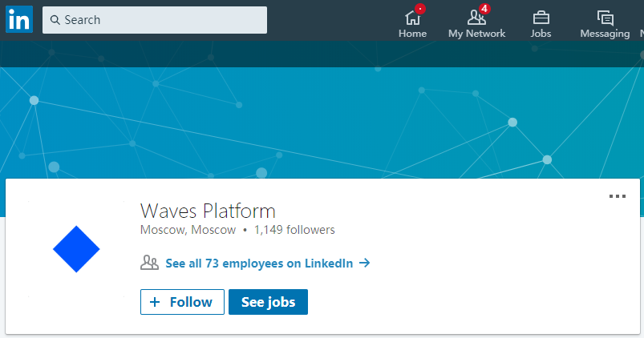The height and width of the screenshot is (338, 644).
Task: Click the magnifier icon in the search bar
Action: click(55, 20)
